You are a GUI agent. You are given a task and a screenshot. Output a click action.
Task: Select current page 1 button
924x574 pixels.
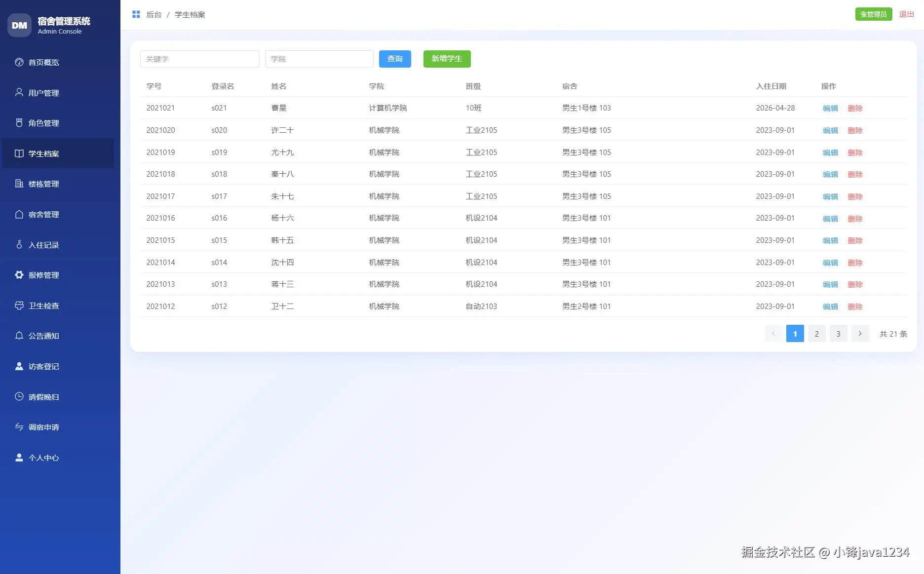[795, 334]
